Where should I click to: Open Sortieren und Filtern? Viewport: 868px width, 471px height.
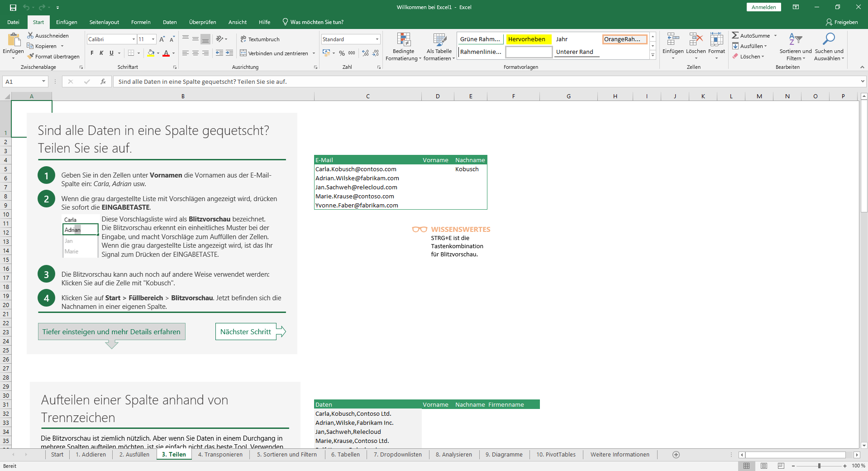pos(795,47)
